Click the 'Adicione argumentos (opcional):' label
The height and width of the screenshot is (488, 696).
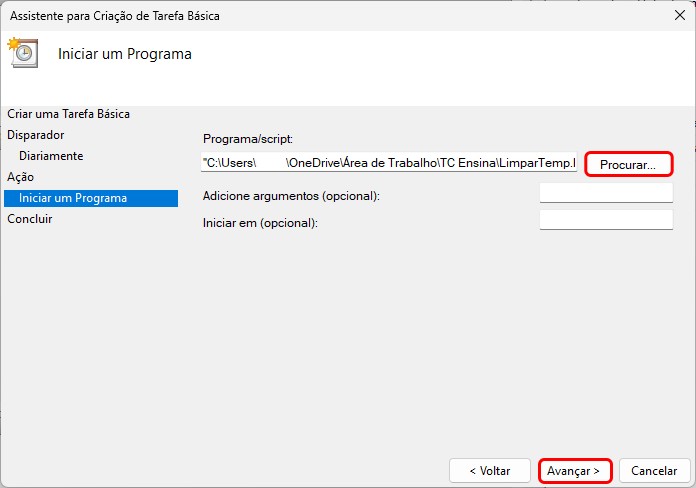(291, 195)
